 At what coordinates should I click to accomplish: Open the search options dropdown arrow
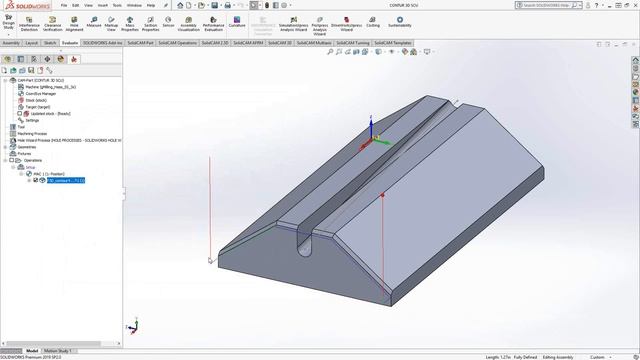click(x=580, y=5)
